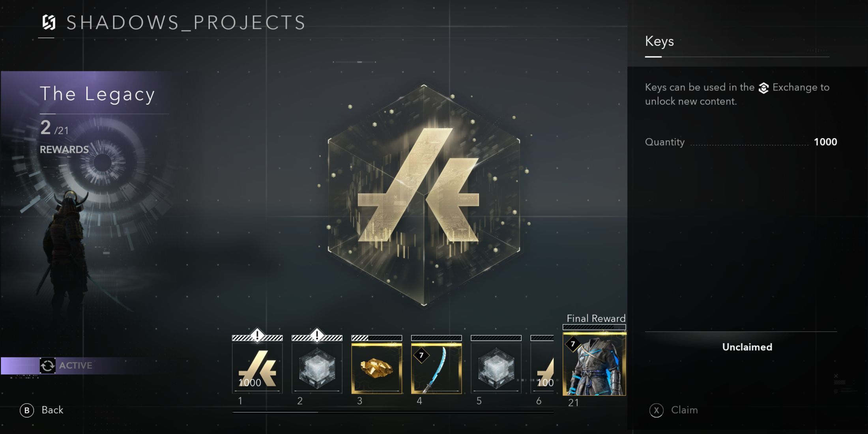
Task: Click the alert marker above reward 1
Action: click(x=257, y=336)
